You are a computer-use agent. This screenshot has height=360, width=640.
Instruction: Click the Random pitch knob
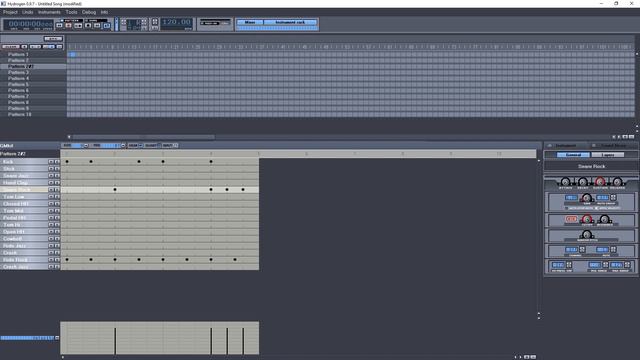(587, 234)
